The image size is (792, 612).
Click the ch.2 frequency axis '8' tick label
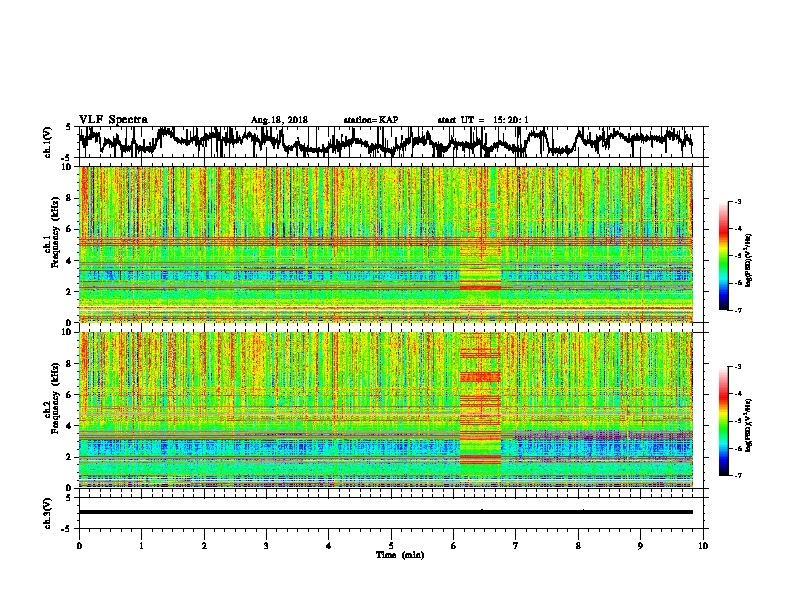[x=71, y=364]
